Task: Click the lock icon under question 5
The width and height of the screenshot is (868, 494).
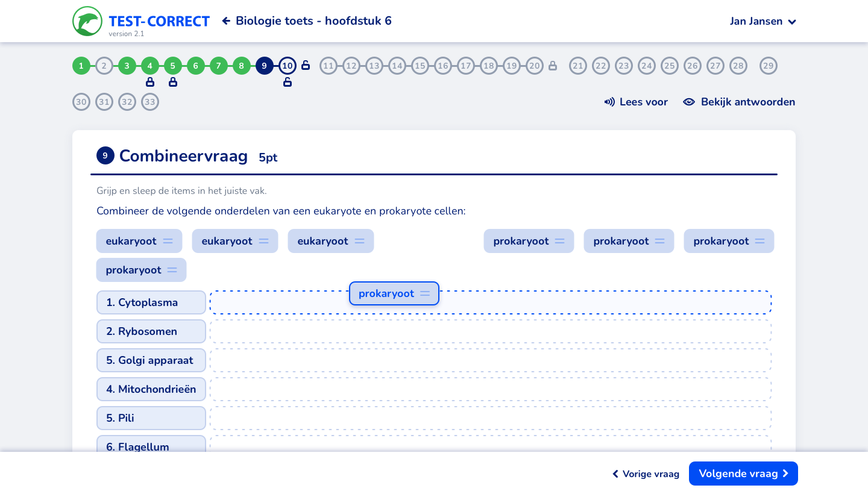Action: (x=173, y=82)
